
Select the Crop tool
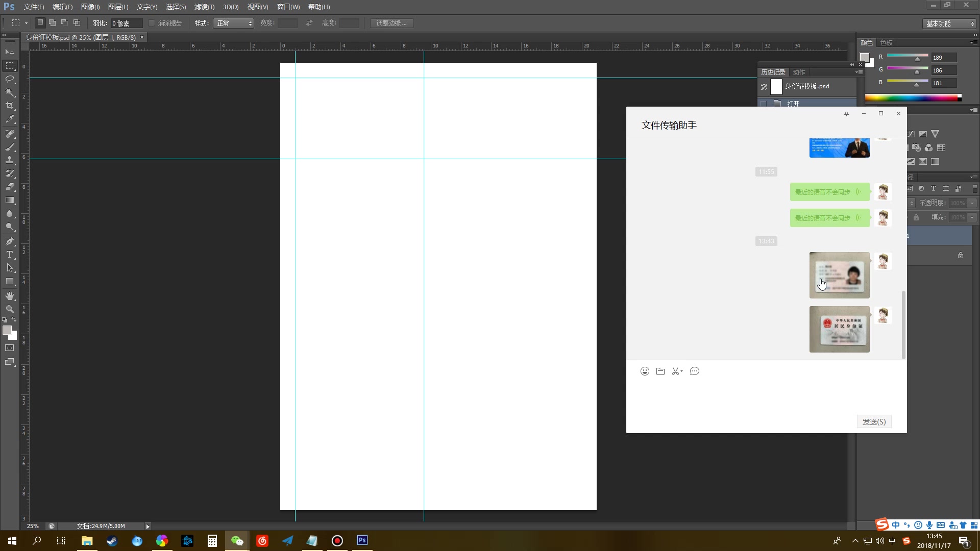pyautogui.click(x=9, y=106)
